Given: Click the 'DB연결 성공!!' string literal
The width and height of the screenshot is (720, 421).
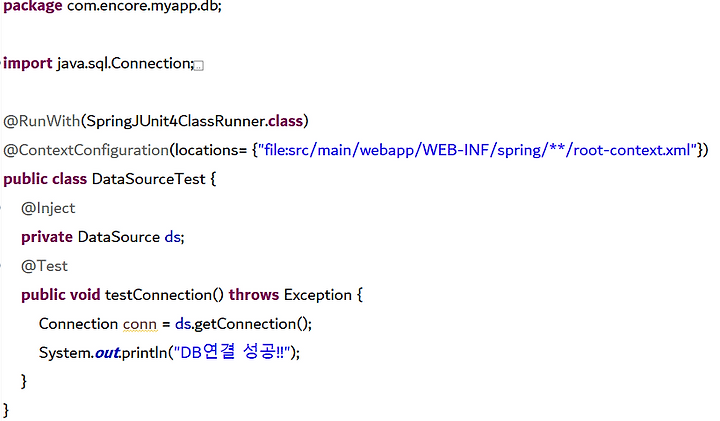Looking at the screenshot, I should click(x=232, y=352).
